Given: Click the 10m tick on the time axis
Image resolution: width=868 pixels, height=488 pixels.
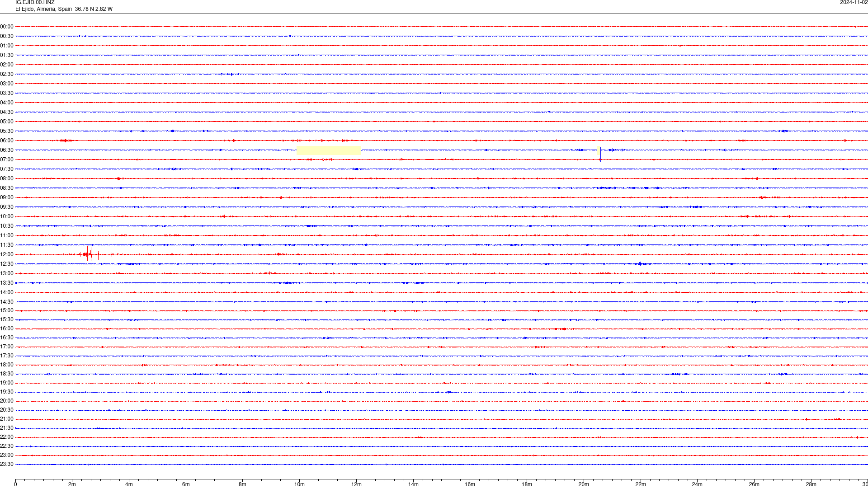Looking at the screenshot, I should (299, 484).
